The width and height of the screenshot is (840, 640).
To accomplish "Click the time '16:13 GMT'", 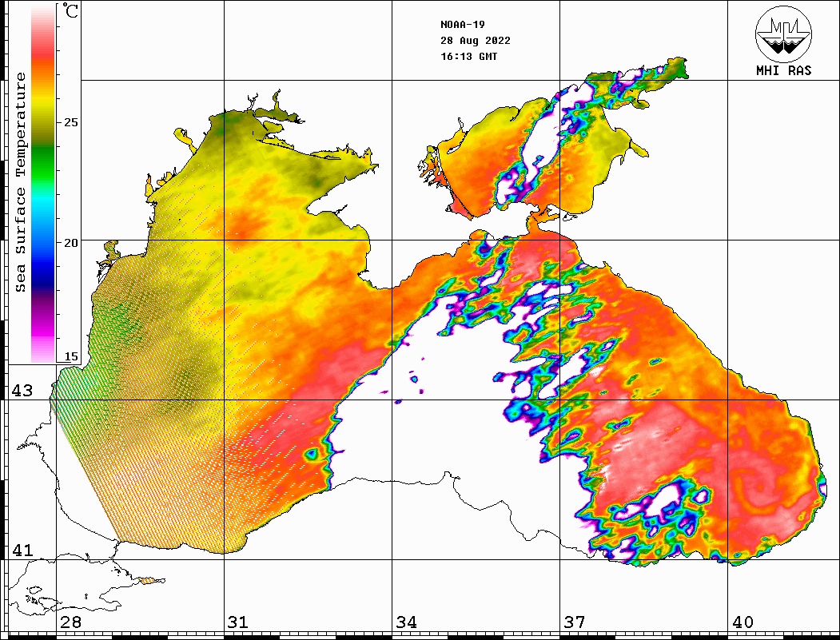I will click(x=468, y=57).
